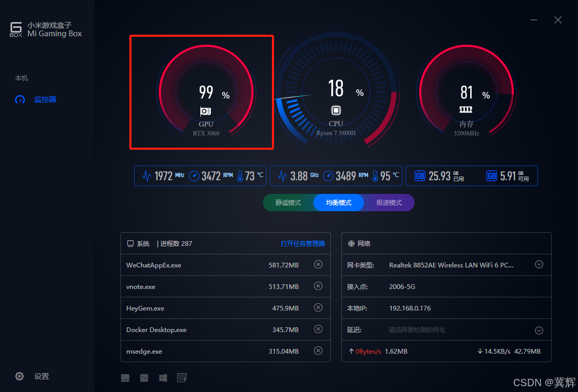Click the GPU 73°C thermometer icon
The width and height of the screenshot is (578, 392).
point(240,176)
